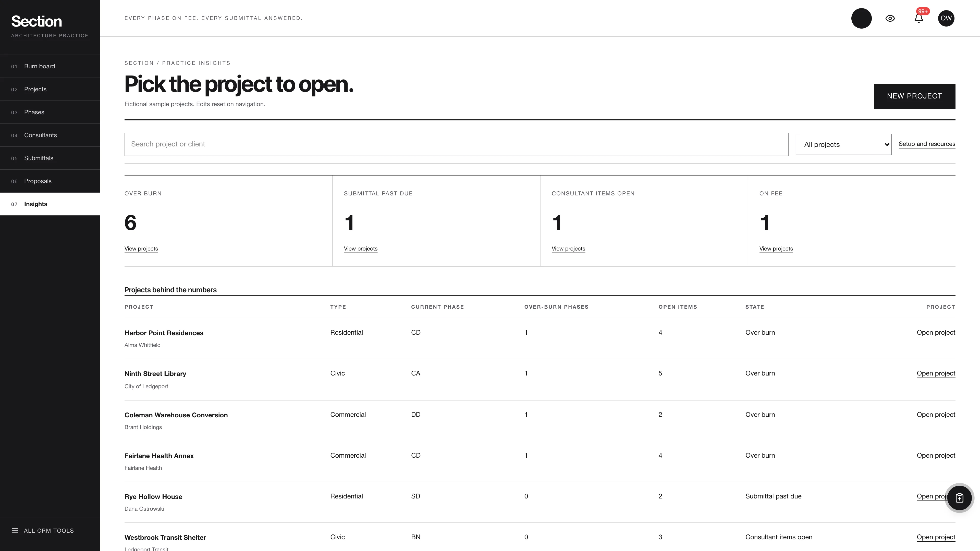
Task: View projects under Consultant Items Open
Action: 568,249
